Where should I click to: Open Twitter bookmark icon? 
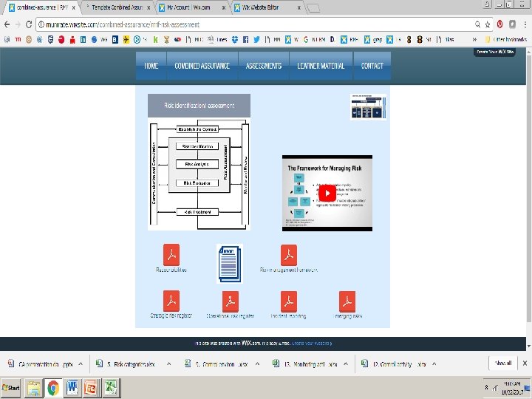point(256,40)
